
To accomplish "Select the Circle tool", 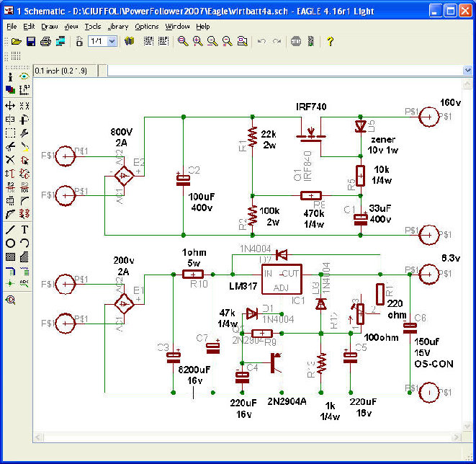I will click(10, 243).
